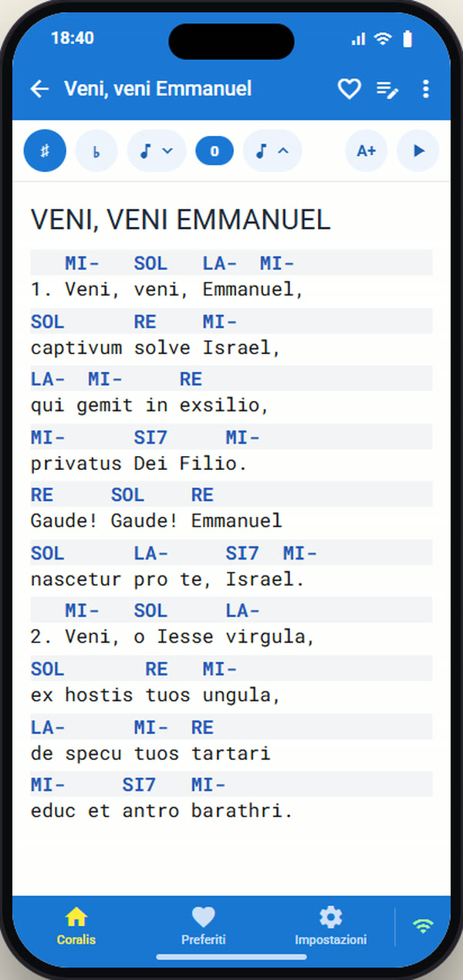This screenshot has width=463, height=980.
Task: Start autoscroll with play button
Action: [418, 150]
